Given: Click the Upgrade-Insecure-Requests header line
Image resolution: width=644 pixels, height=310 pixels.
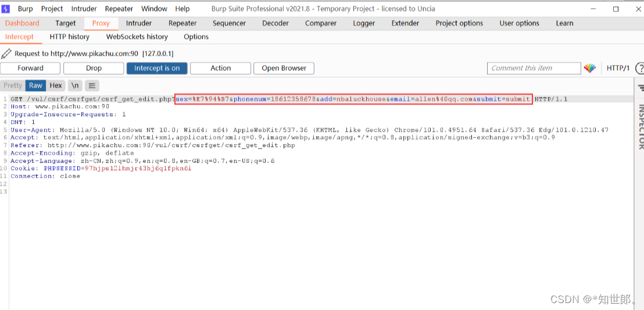Looking at the screenshot, I should pos(68,114).
